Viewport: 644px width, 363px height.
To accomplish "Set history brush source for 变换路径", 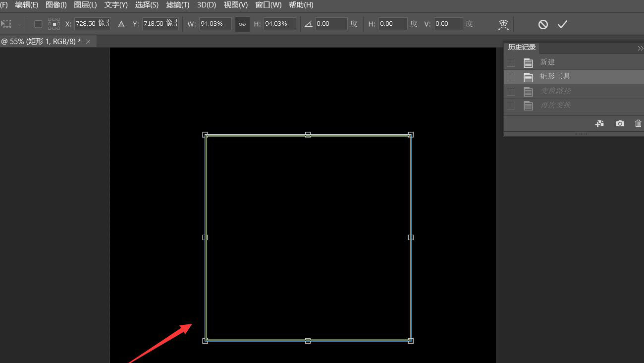I will (511, 92).
